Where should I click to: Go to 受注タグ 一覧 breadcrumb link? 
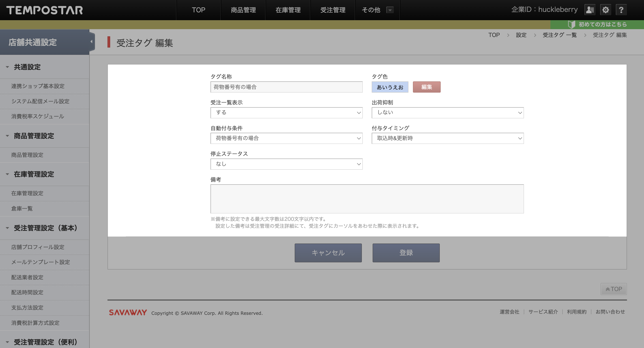pyautogui.click(x=560, y=35)
